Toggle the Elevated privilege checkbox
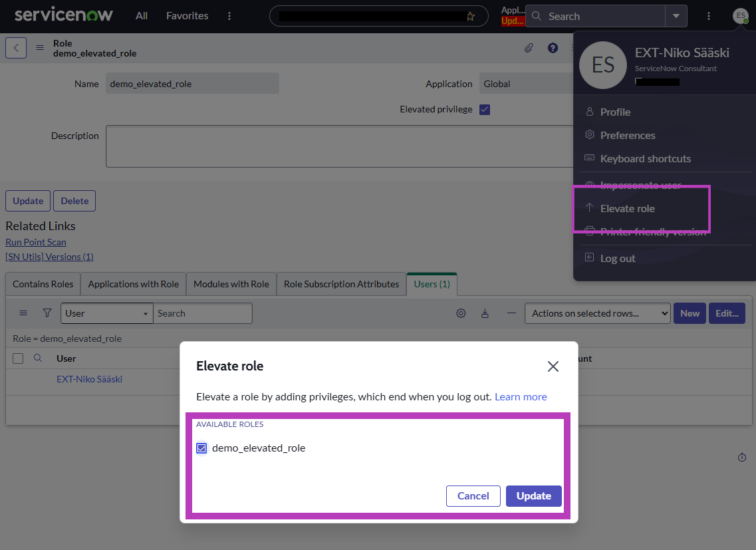 [x=485, y=110]
